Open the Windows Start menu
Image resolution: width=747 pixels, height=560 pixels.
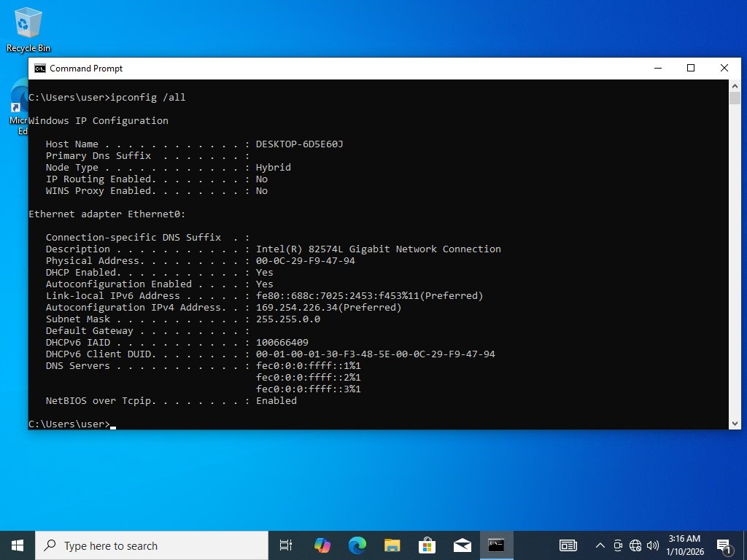[x=17, y=545]
